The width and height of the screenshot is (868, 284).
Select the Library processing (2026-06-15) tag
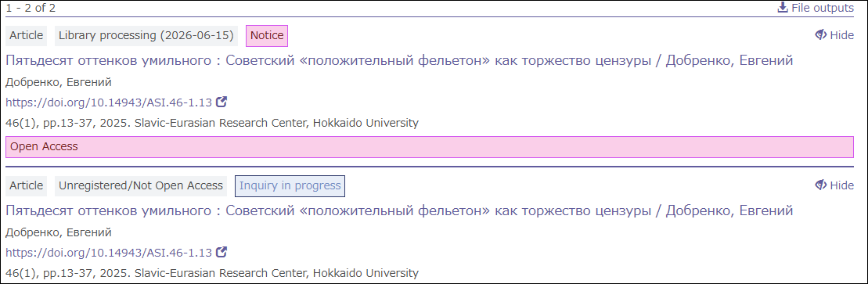click(x=146, y=36)
